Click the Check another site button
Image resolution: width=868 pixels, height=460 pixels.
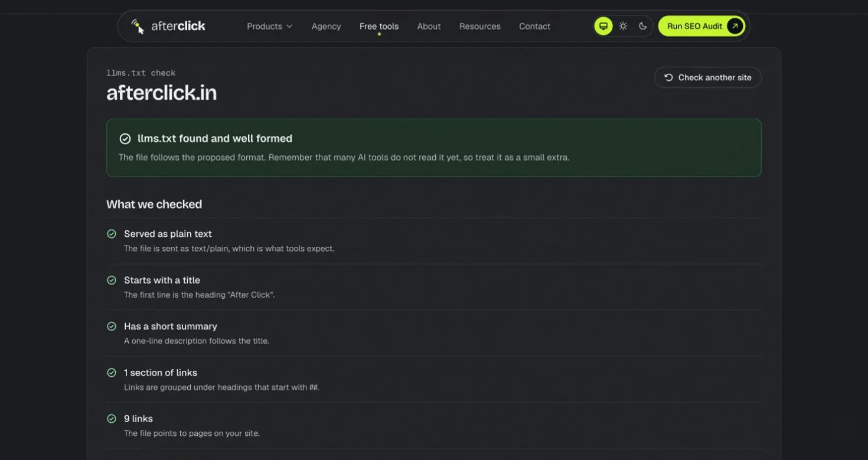pos(707,77)
